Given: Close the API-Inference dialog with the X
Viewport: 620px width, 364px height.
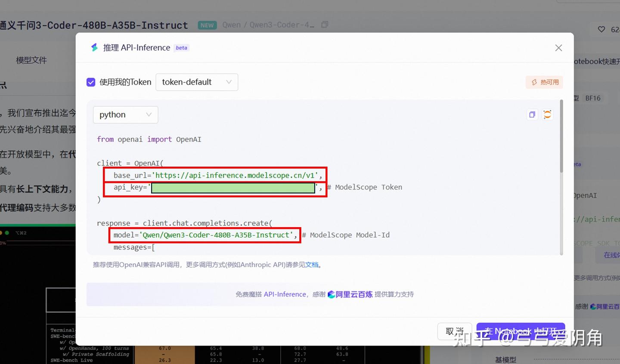Looking at the screenshot, I should 558,48.
